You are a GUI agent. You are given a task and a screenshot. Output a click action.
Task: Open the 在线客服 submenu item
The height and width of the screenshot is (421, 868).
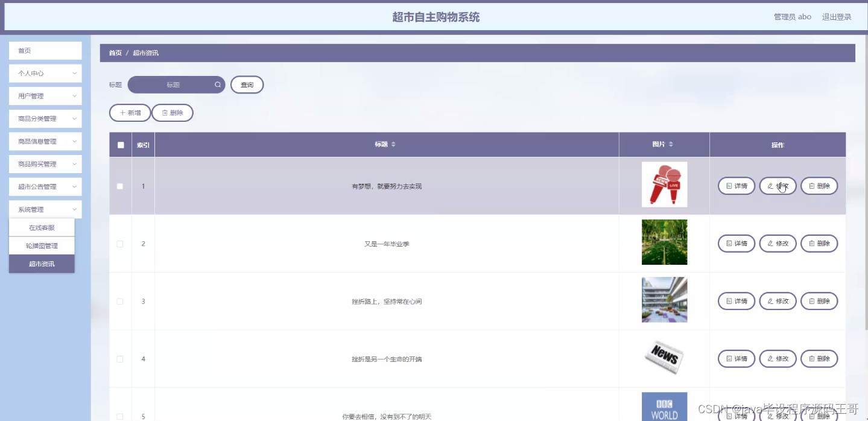[x=41, y=227]
